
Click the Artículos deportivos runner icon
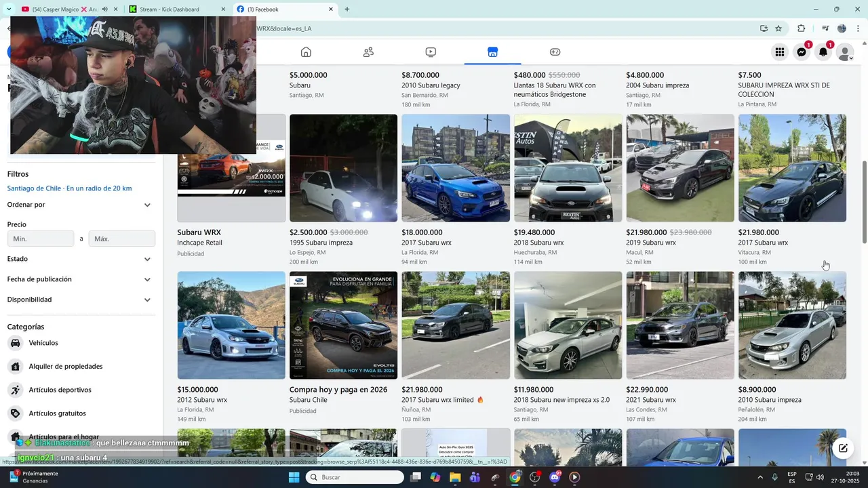(15, 390)
